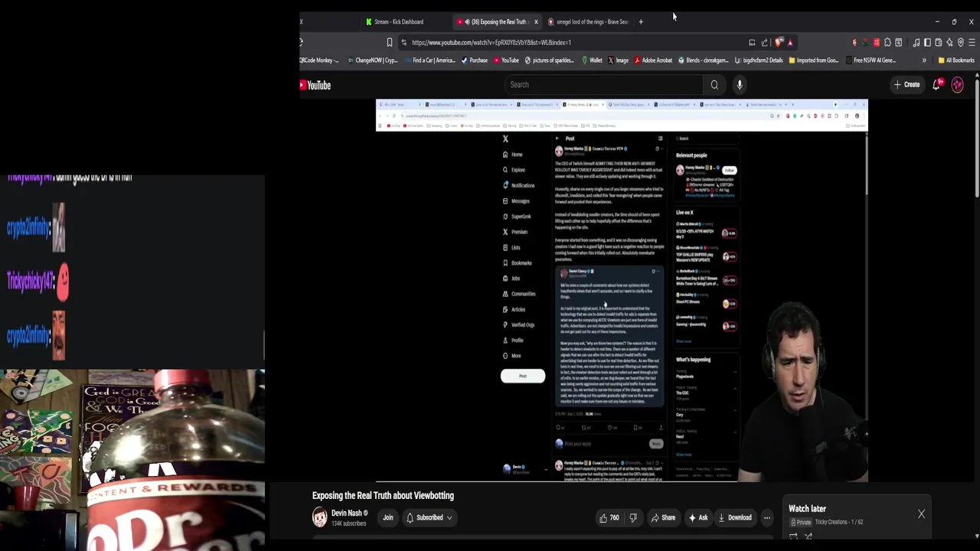
Task: Open the Leo AI sparkle toolbar icon
Action: click(x=949, y=43)
